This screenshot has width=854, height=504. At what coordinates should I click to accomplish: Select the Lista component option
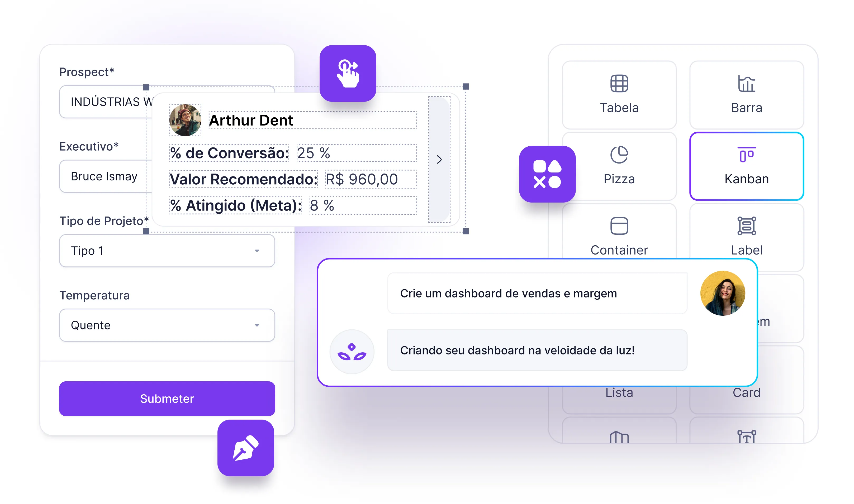click(620, 394)
